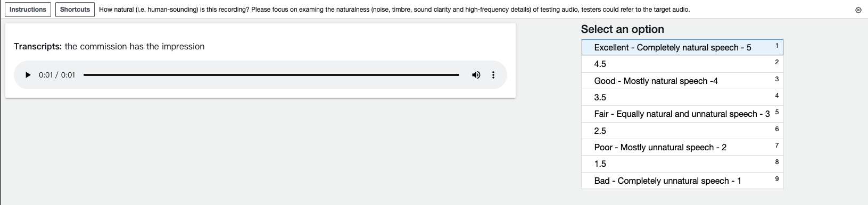This screenshot has width=868, height=205.
Task: Choose Fair - Equally natural and unnatural speech
Action: [682, 114]
